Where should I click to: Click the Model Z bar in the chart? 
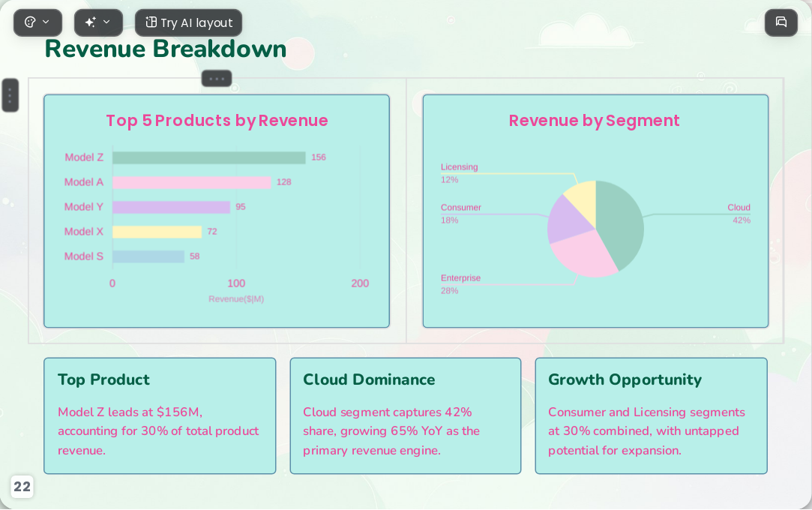pyautogui.click(x=208, y=157)
